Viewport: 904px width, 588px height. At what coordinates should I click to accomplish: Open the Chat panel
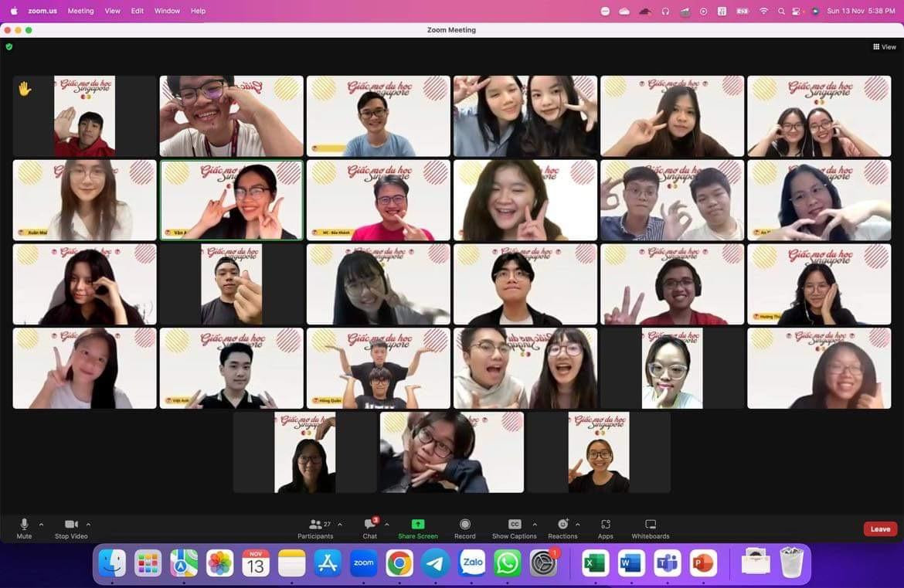coord(370,529)
